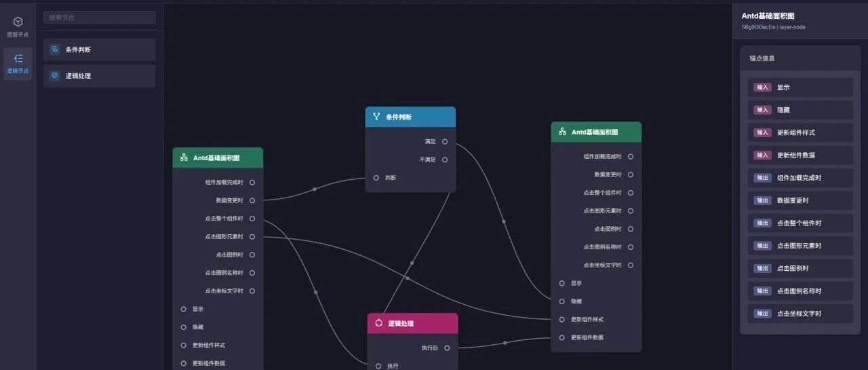This screenshot has height=370, width=868.
Task: Select 更新组件数据 row in 锚点信息 list
Action: pyautogui.click(x=800, y=155)
